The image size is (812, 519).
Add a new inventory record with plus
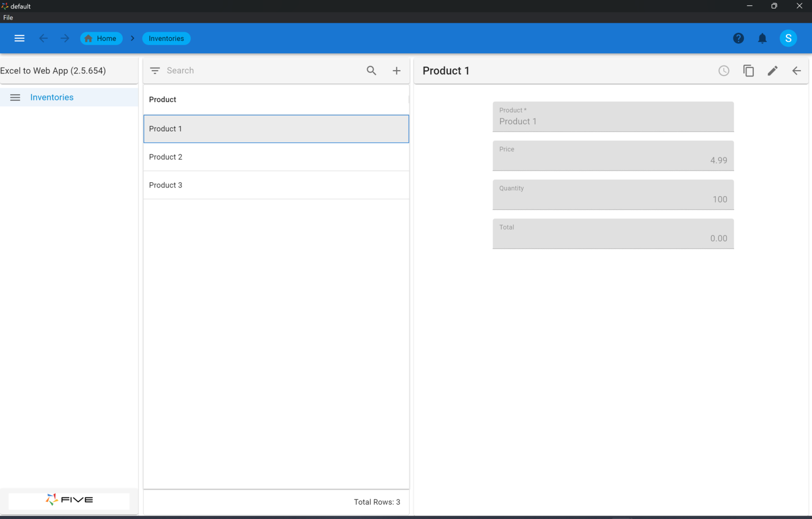click(396, 71)
